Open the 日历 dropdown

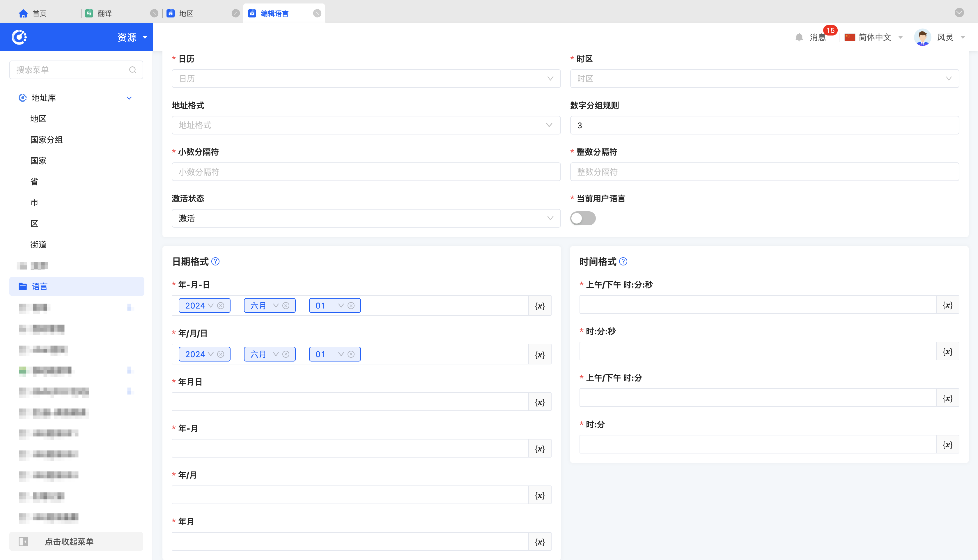click(365, 79)
